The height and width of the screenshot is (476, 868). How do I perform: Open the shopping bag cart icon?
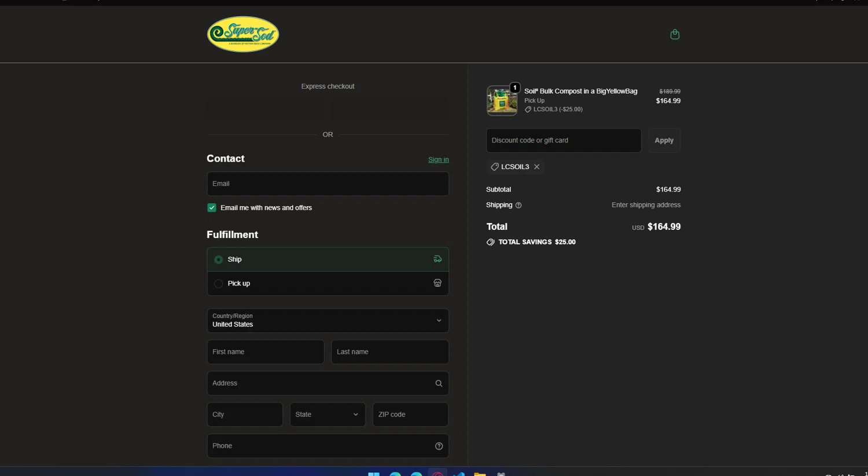(x=675, y=34)
